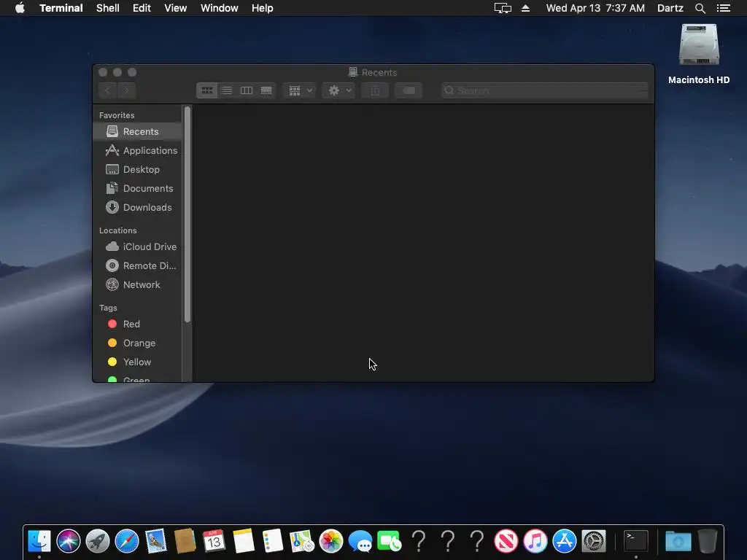747x560 pixels.
Task: Click the Yellow tag color dot
Action: [x=112, y=362]
